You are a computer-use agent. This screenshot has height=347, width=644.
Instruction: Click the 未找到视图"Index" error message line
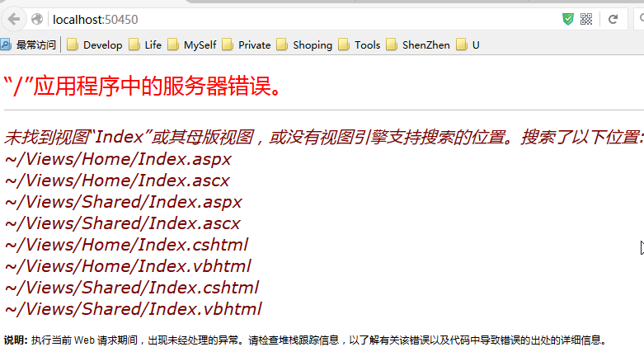[323, 137]
